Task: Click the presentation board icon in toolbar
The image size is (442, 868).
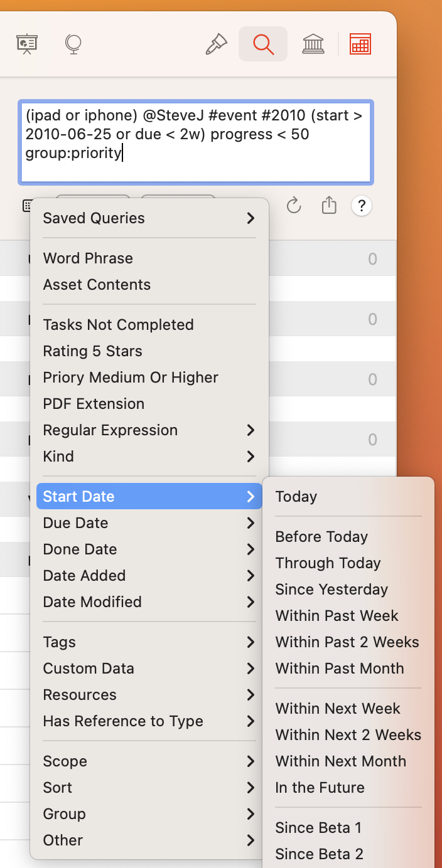Action: coord(26,44)
